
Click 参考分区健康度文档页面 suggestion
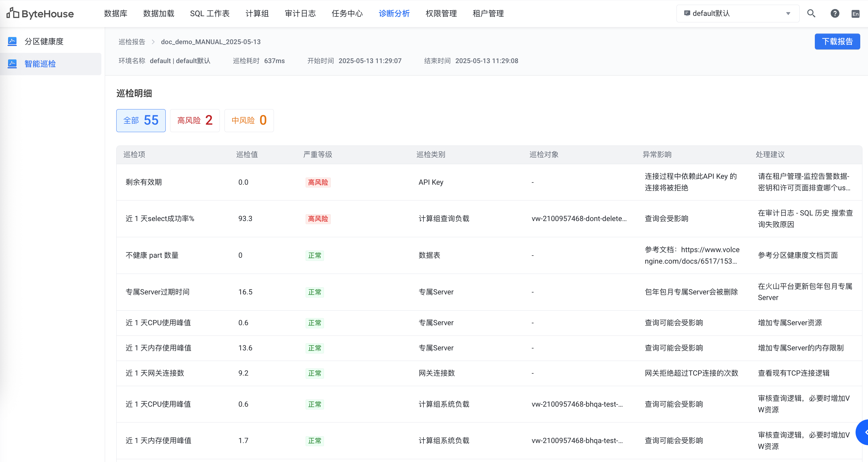[x=798, y=256]
